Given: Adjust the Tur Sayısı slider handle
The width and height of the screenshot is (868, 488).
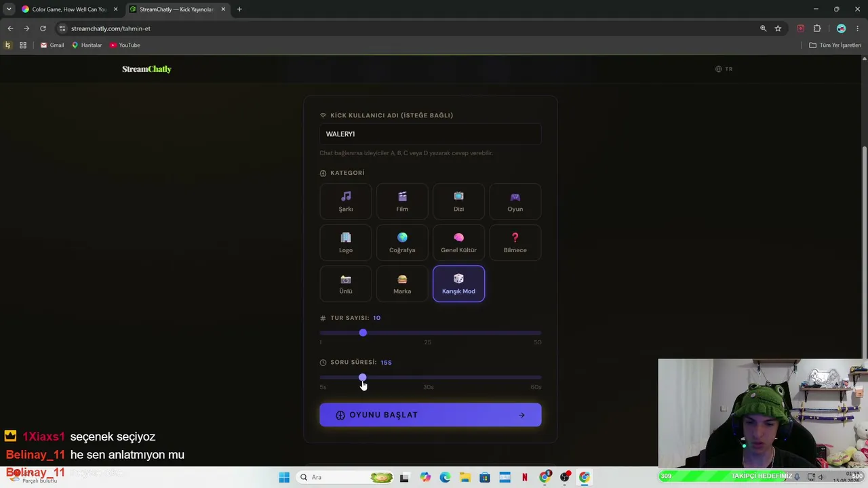Looking at the screenshot, I should click(363, 333).
